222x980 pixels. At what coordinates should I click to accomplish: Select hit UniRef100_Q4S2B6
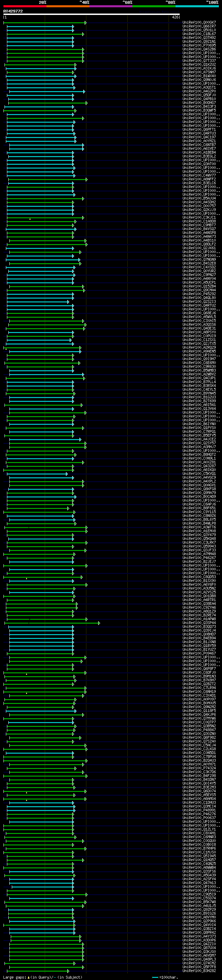[199, 49]
